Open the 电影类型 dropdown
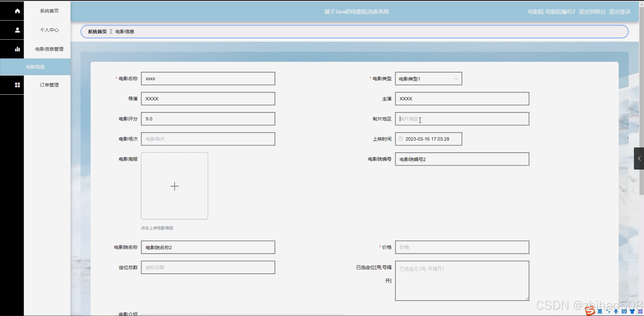 pyautogui.click(x=428, y=79)
